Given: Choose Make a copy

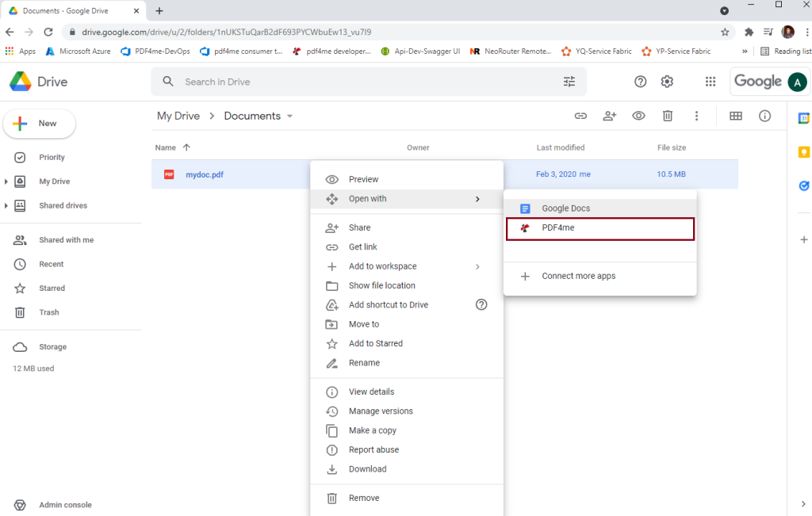Looking at the screenshot, I should pyautogui.click(x=407, y=430).
